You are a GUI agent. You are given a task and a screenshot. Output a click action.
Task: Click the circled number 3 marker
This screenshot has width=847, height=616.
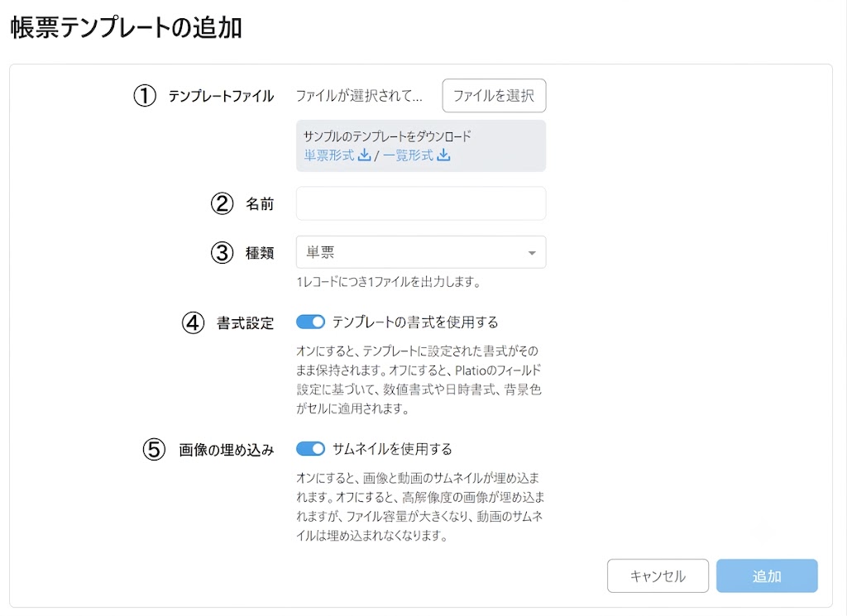tap(222, 252)
